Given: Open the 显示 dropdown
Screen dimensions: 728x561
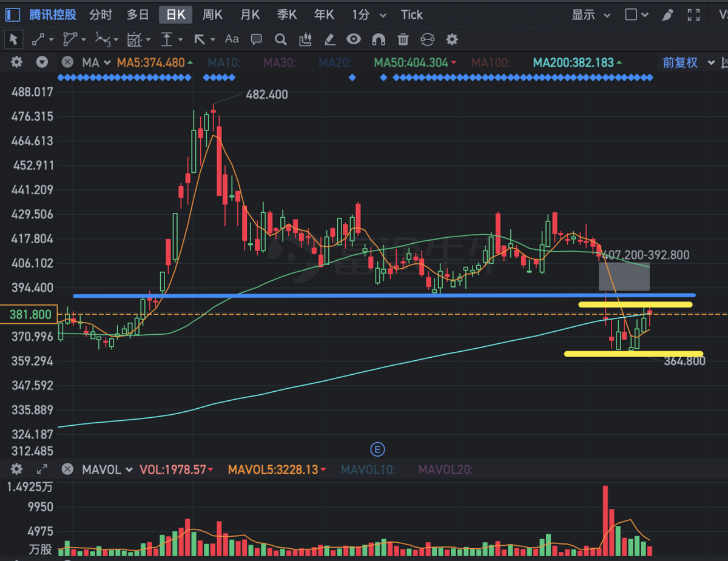Looking at the screenshot, I should tap(591, 15).
